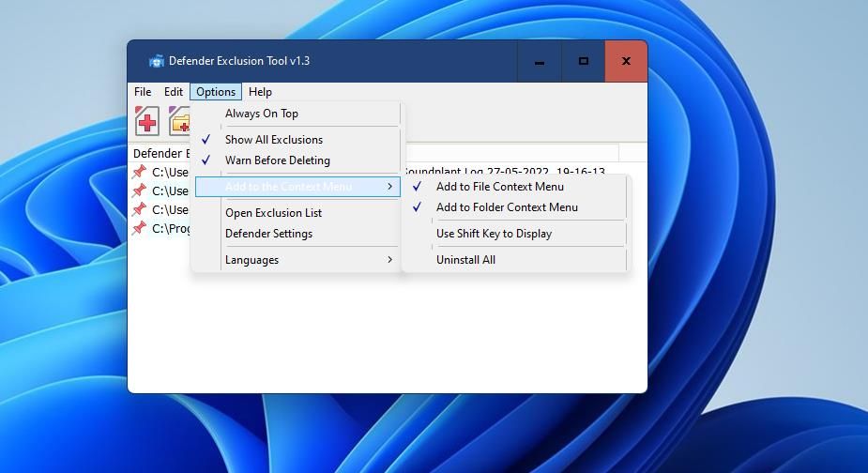Open the Edit menu
The height and width of the screenshot is (473, 868).
point(174,92)
